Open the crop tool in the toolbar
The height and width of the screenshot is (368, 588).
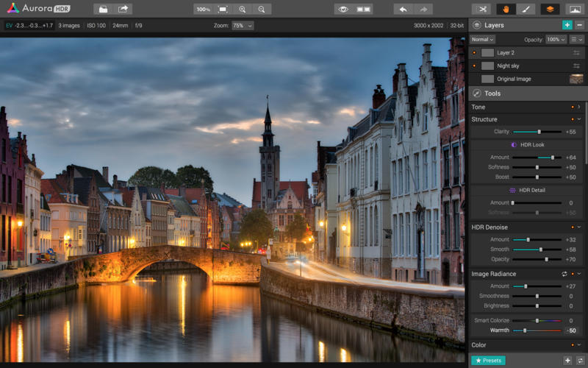[481, 9]
